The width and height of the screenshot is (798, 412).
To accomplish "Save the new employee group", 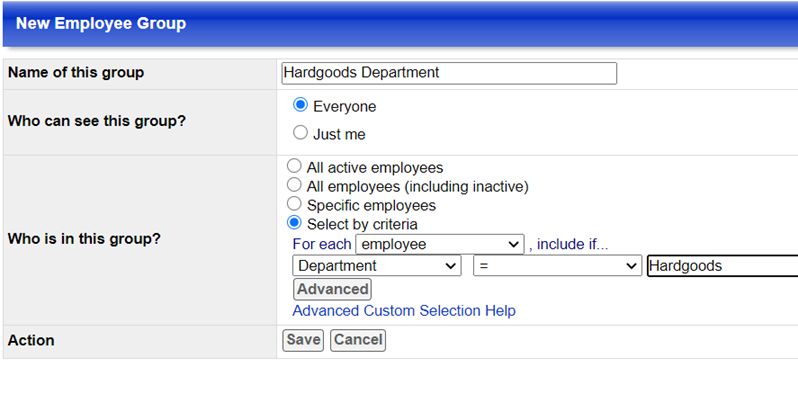I will pos(303,340).
